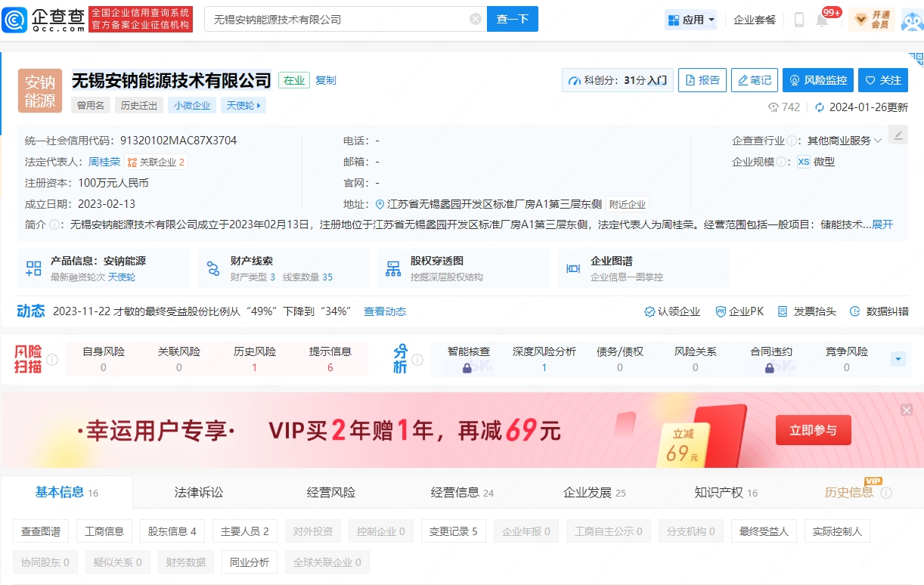The height and width of the screenshot is (585, 924).
Task: Open the 应用 apps dropdown
Action: coord(690,19)
